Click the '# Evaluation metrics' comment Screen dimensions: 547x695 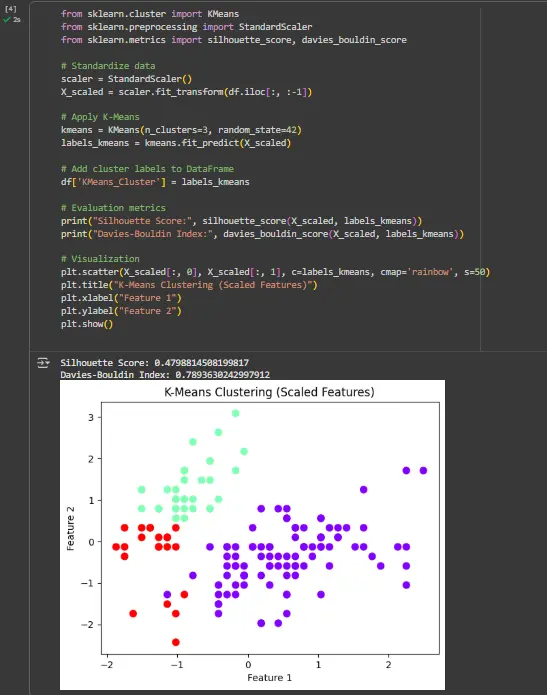point(113,207)
